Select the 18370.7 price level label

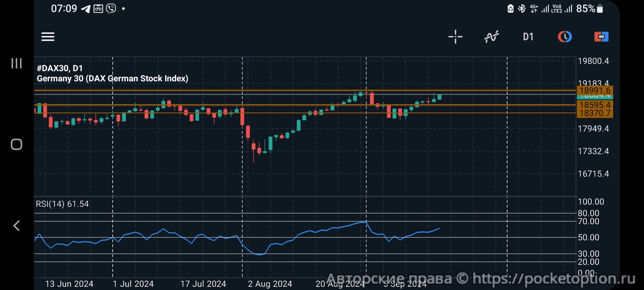click(x=595, y=113)
